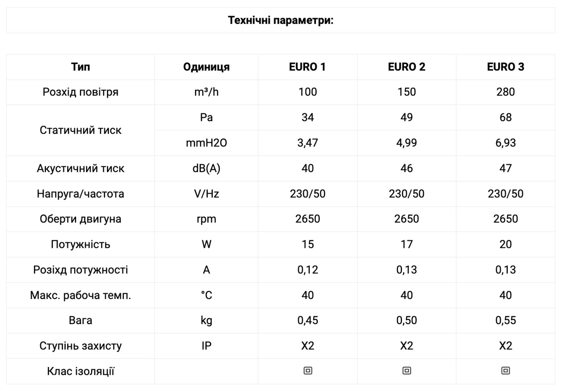Select the "Тип" column header
This screenshot has width=563, height=392.
(x=80, y=67)
